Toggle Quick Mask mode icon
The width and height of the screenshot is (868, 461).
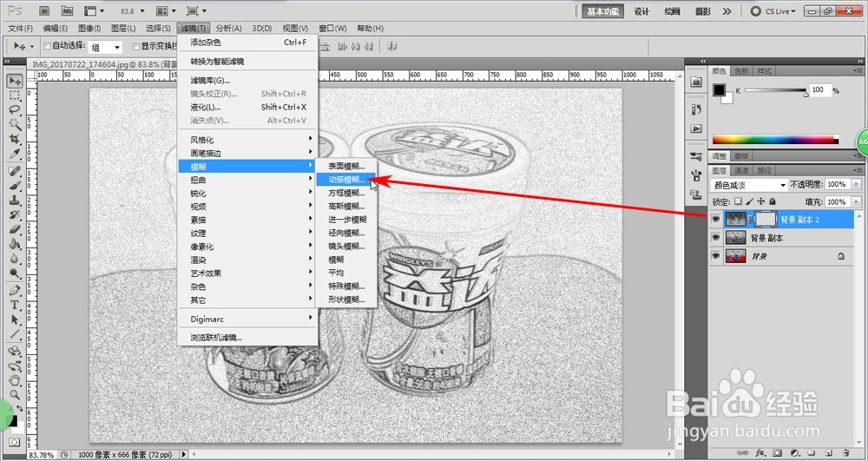14,442
